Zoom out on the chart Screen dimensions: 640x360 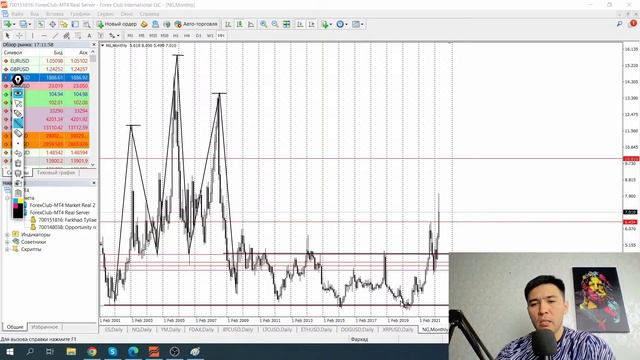[275, 24]
